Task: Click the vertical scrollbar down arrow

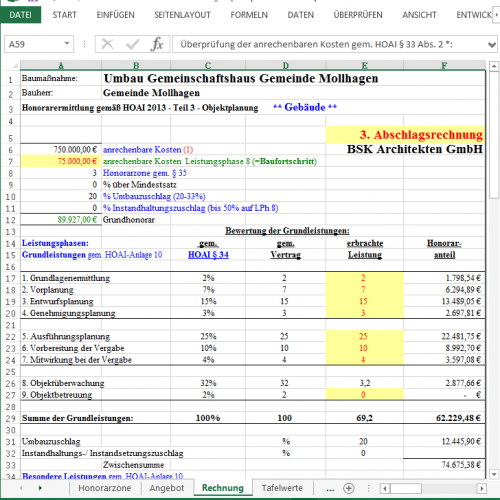Action: tap(494, 474)
